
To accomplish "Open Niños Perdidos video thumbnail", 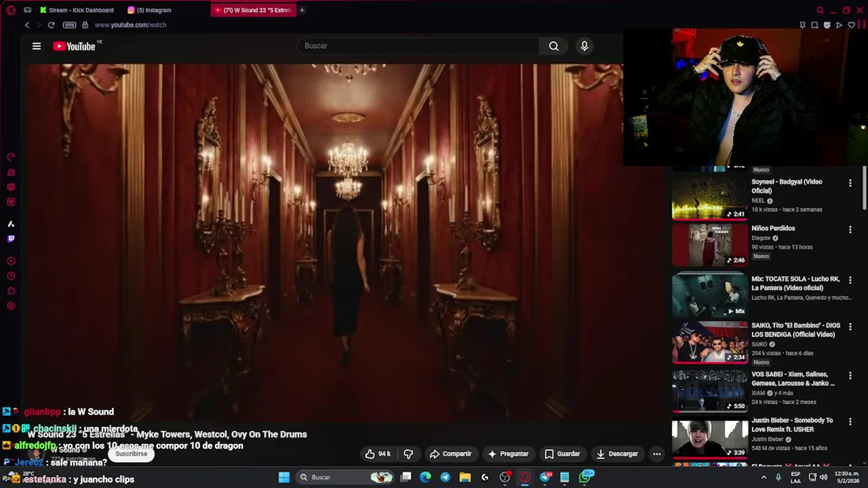I will 709,245.
